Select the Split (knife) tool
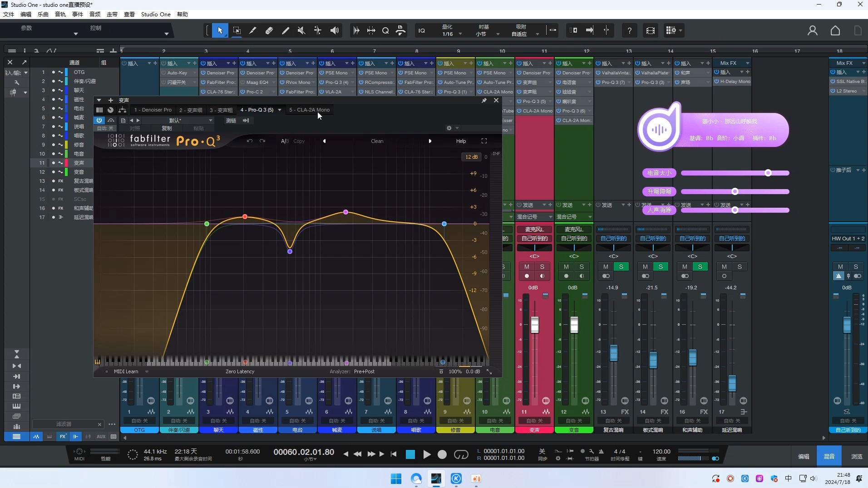This screenshot has height=488, width=868. pos(253,30)
